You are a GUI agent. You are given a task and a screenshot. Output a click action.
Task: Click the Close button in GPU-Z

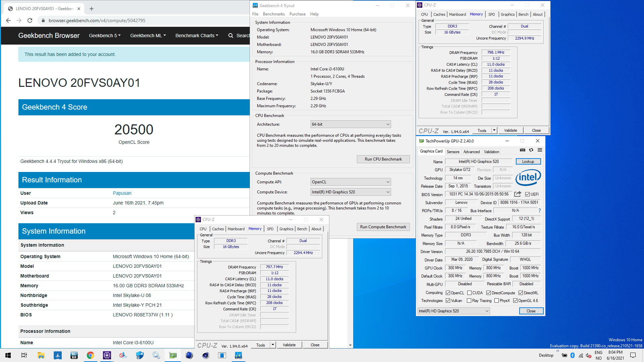531,311
